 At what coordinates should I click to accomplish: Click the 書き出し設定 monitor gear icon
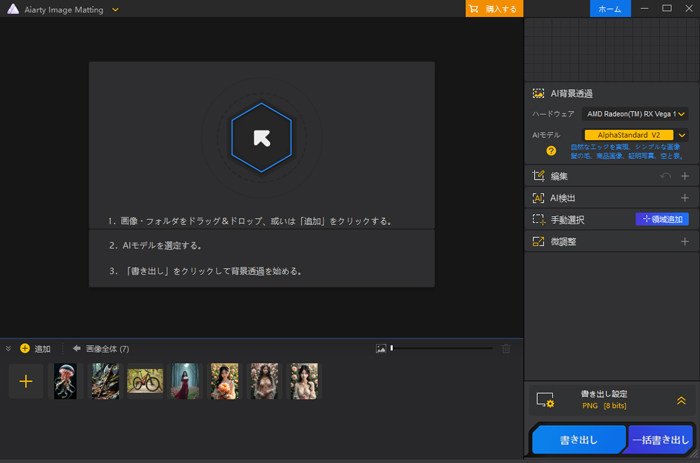click(x=545, y=400)
